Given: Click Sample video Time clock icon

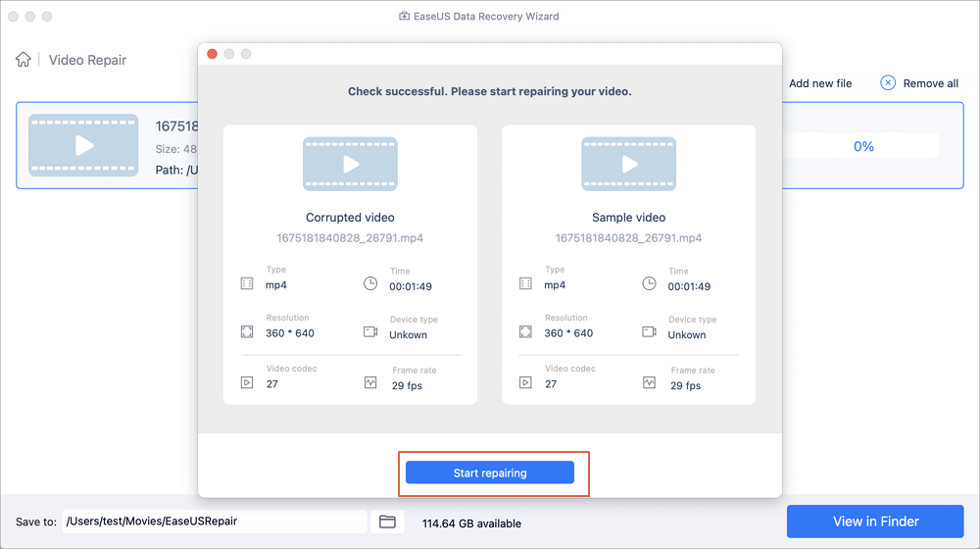Looking at the screenshot, I should (x=650, y=284).
